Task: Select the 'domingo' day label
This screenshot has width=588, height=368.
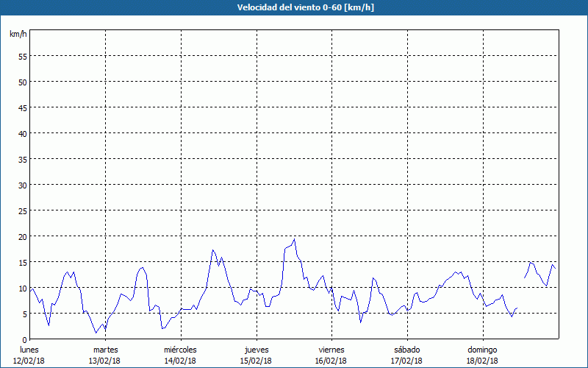Action: 481,350
